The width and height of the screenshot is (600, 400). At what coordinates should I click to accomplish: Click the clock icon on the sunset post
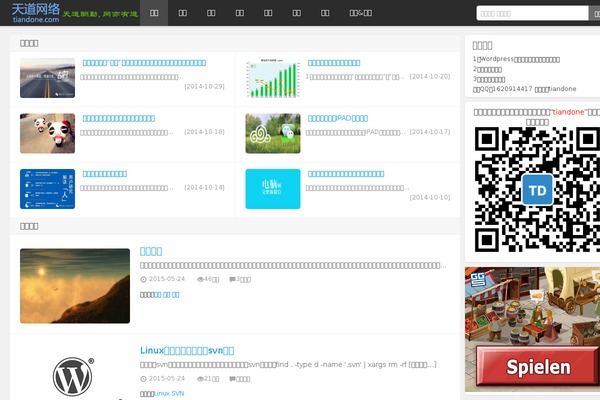pos(143,279)
